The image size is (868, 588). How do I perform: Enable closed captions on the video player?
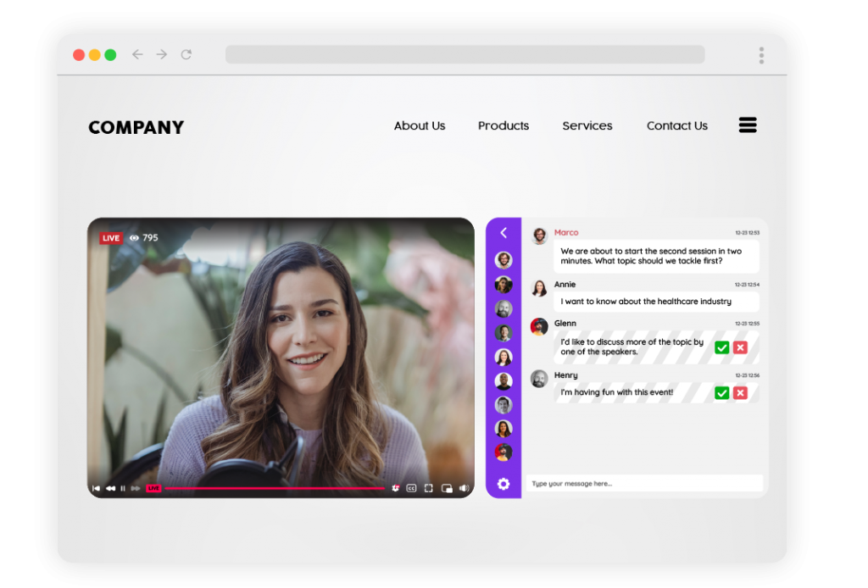[412, 488]
